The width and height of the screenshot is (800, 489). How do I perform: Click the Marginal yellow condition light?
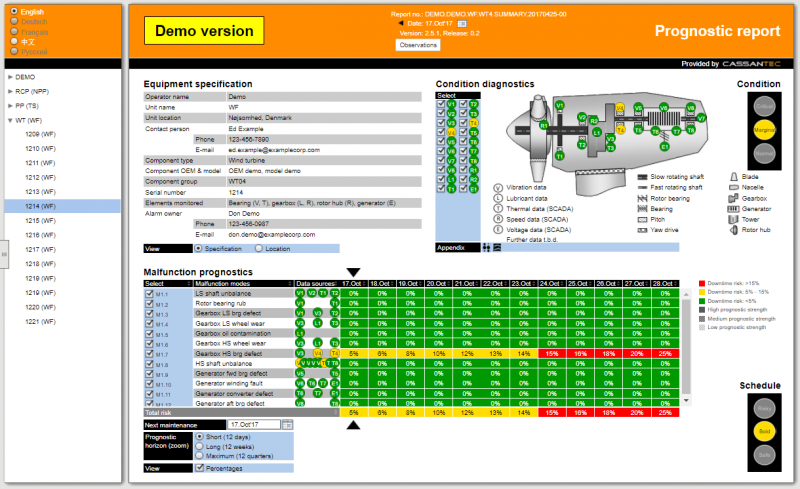pos(764,129)
